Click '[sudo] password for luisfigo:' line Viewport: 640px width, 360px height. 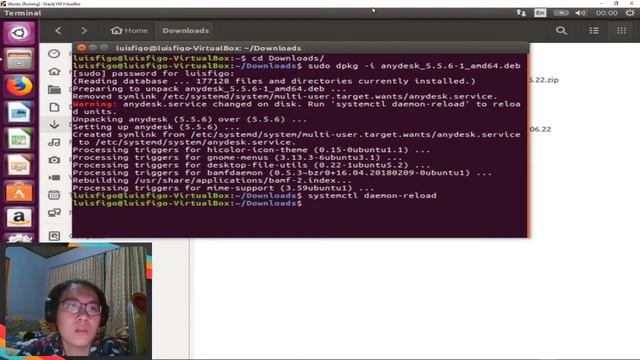pos(153,73)
